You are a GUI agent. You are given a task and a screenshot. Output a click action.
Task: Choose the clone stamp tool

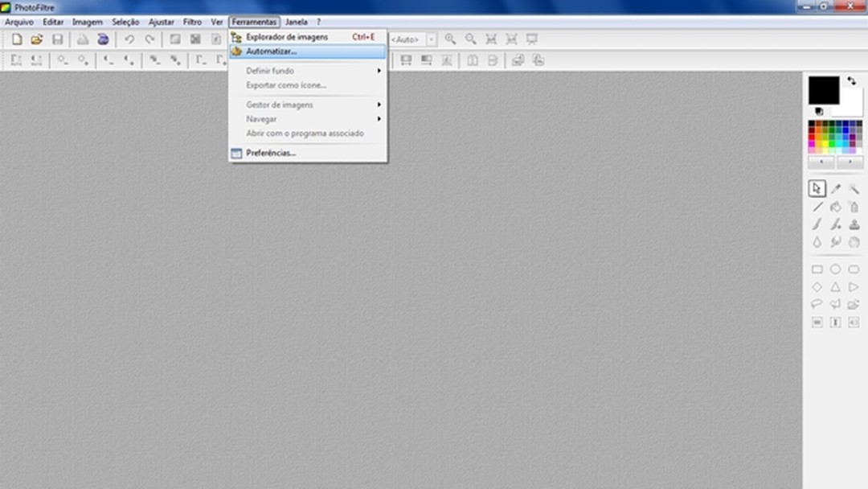pyautogui.click(x=854, y=224)
